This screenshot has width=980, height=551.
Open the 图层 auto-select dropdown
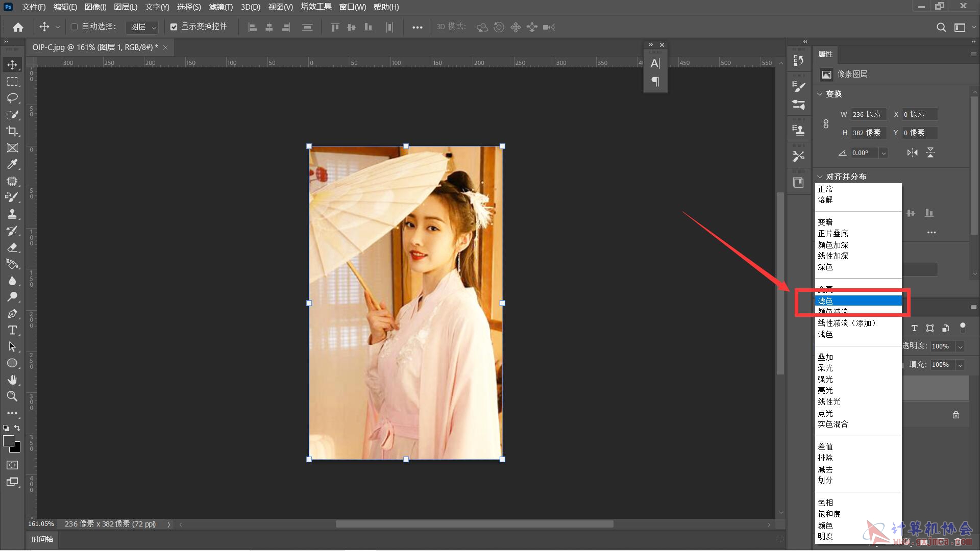pos(142,27)
